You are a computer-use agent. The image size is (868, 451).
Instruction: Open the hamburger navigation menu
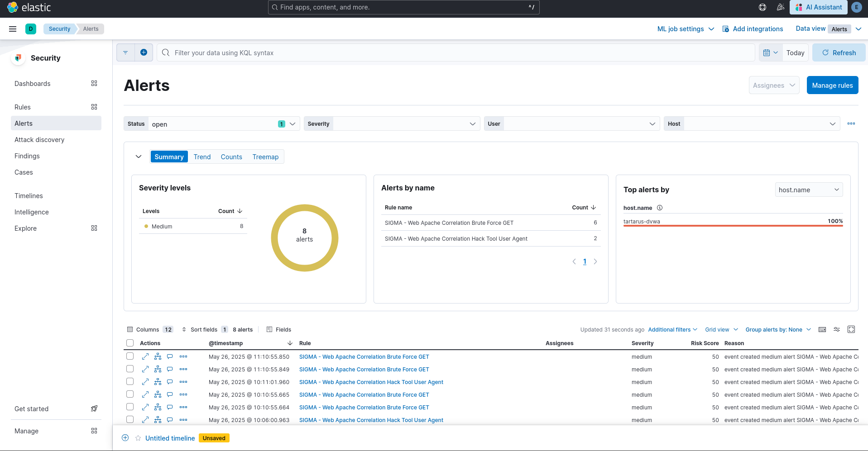coord(13,29)
